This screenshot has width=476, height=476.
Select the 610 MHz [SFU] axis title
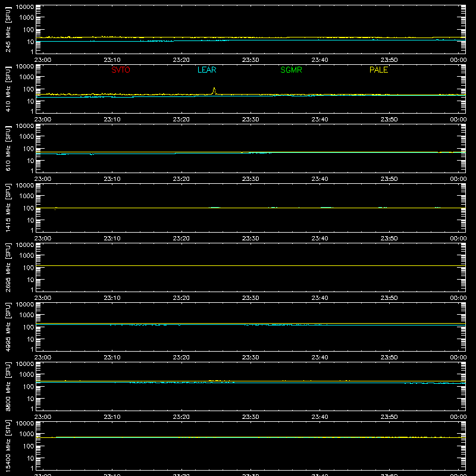(8, 148)
